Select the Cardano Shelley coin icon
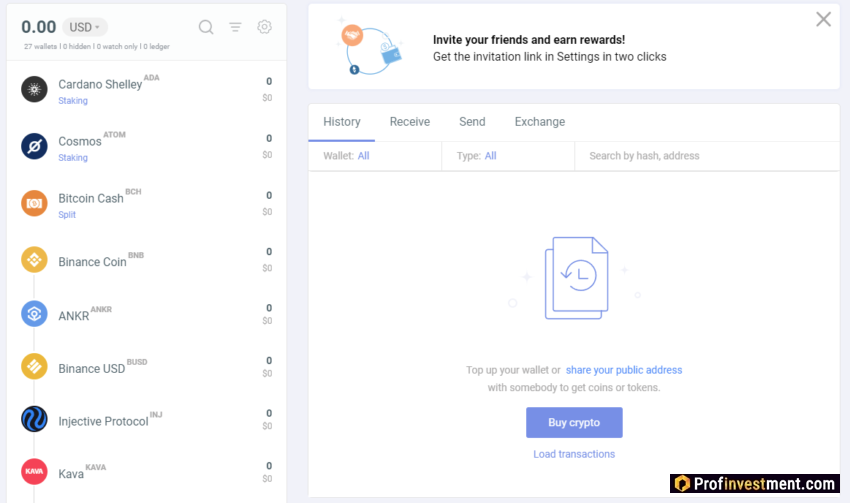 [x=34, y=89]
